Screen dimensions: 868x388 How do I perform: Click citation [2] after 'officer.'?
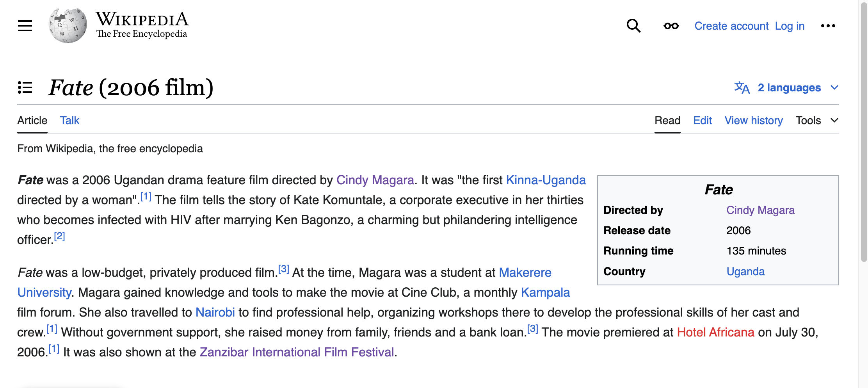(59, 236)
